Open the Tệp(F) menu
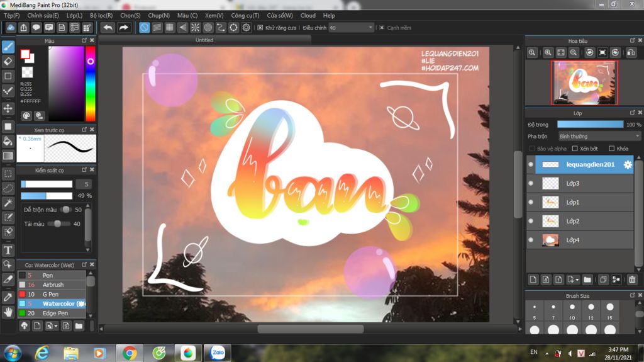The image size is (644, 362). [x=11, y=15]
